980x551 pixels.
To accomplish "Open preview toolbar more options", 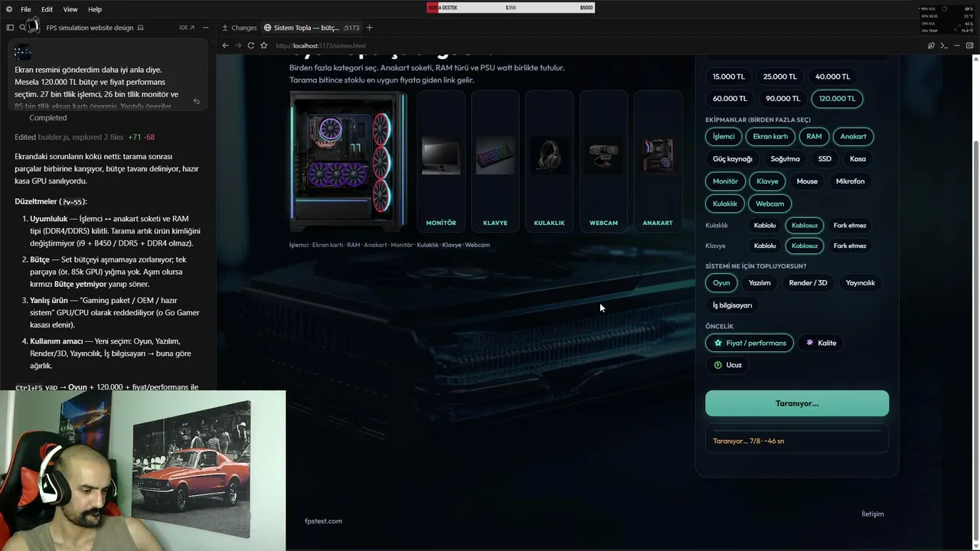I will 957,45.
